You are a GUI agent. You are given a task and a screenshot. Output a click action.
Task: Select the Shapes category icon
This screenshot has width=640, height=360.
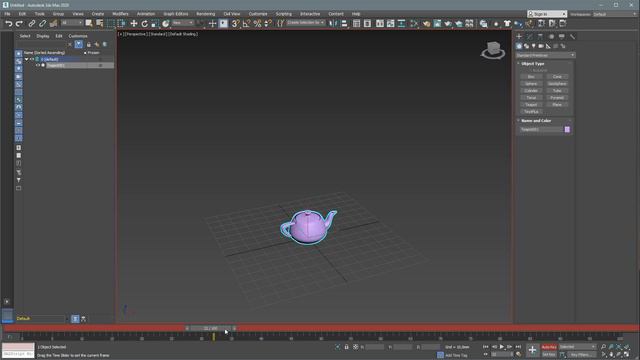pyautogui.click(x=526, y=46)
